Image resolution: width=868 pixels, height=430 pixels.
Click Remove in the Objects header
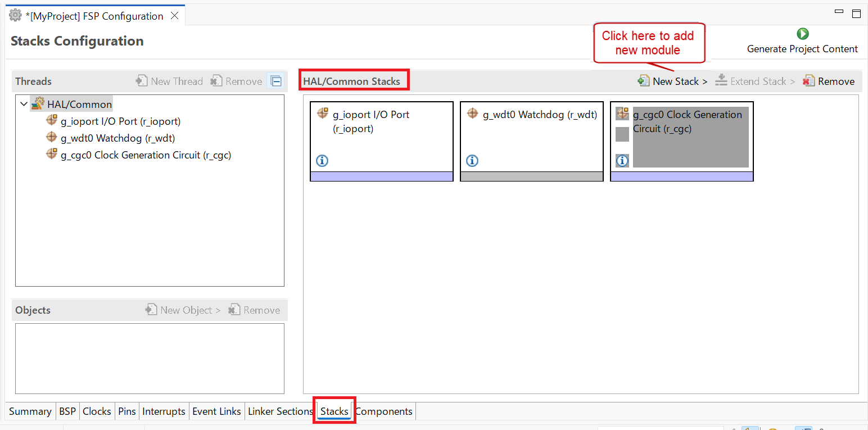(x=254, y=310)
